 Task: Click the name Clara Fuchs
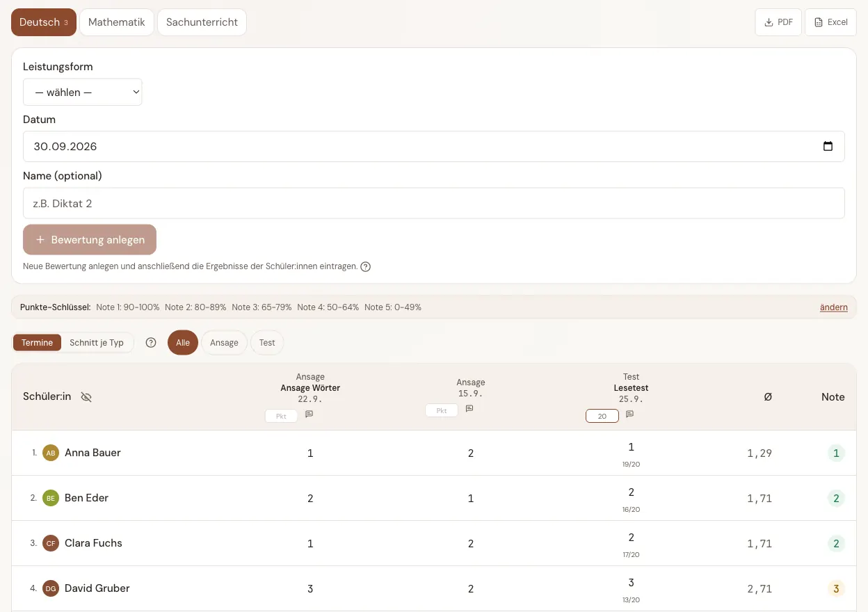93,543
